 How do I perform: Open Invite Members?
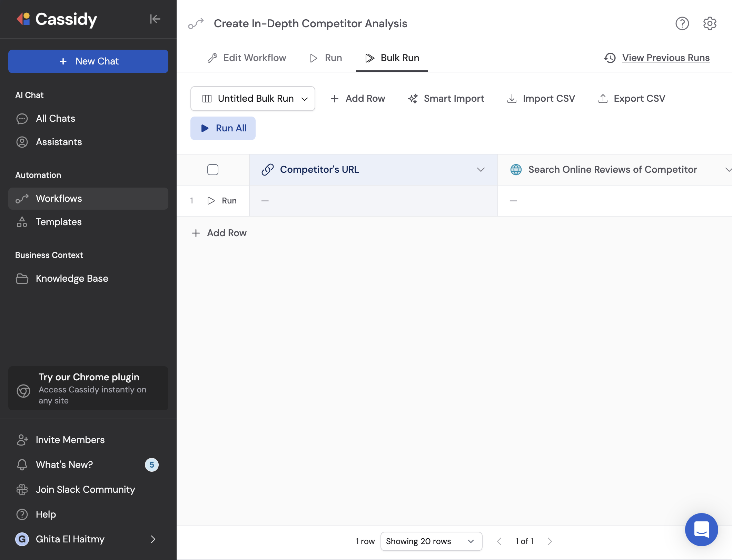[88, 440]
